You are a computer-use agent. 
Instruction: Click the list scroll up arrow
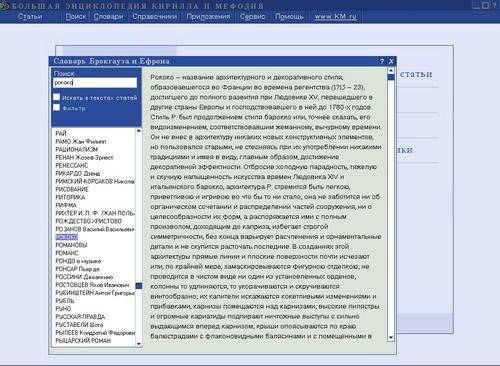139,131
